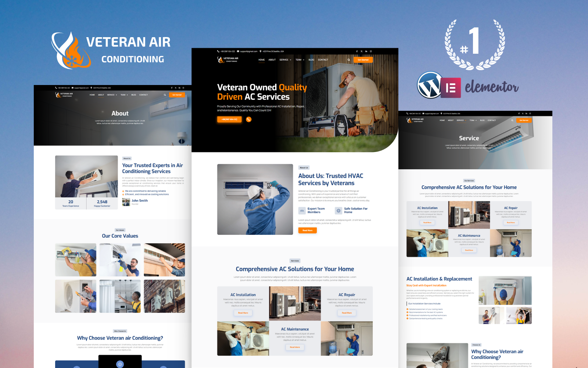Expand the SERVICE dropdown in the home page nav
Screen dimensions: 588x368
click(x=285, y=60)
